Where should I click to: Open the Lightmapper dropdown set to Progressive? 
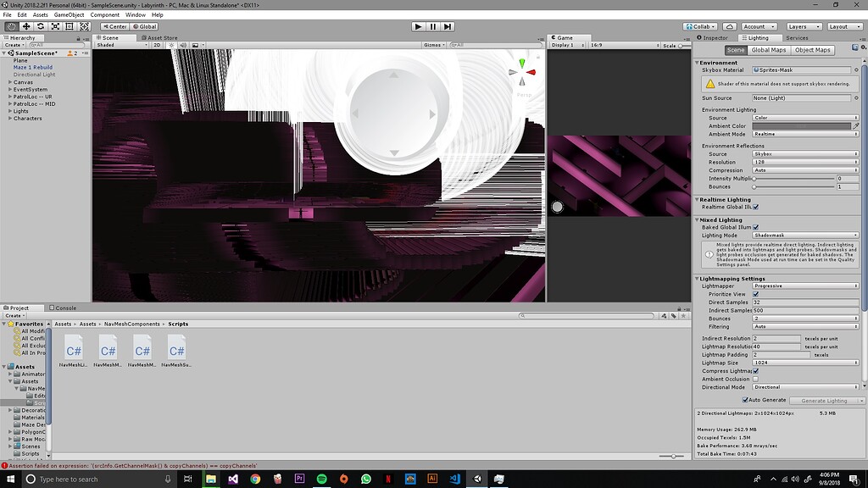(805, 286)
